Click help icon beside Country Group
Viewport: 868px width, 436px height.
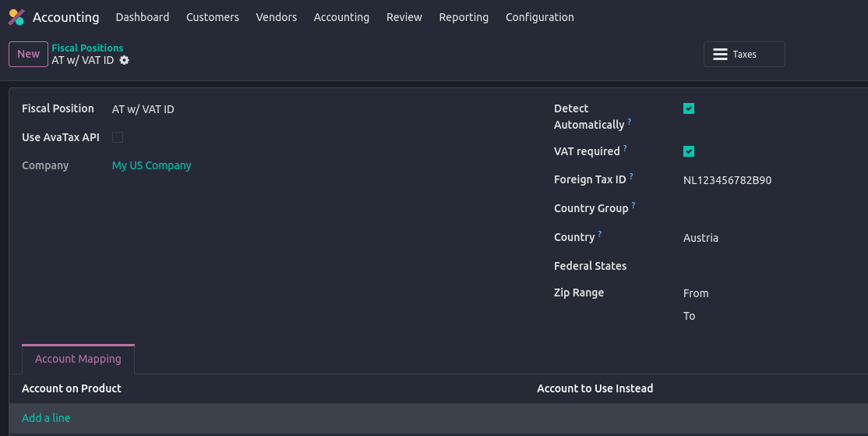[633, 206]
